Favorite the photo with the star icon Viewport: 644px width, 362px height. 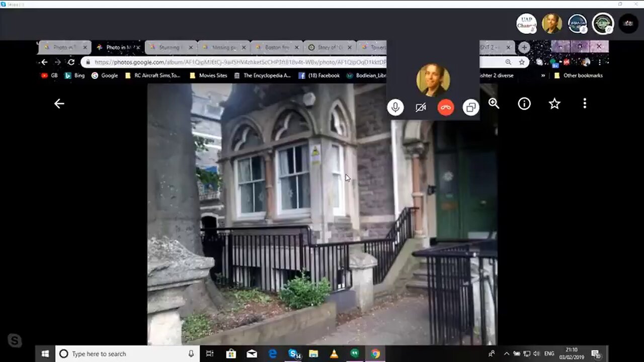(554, 104)
